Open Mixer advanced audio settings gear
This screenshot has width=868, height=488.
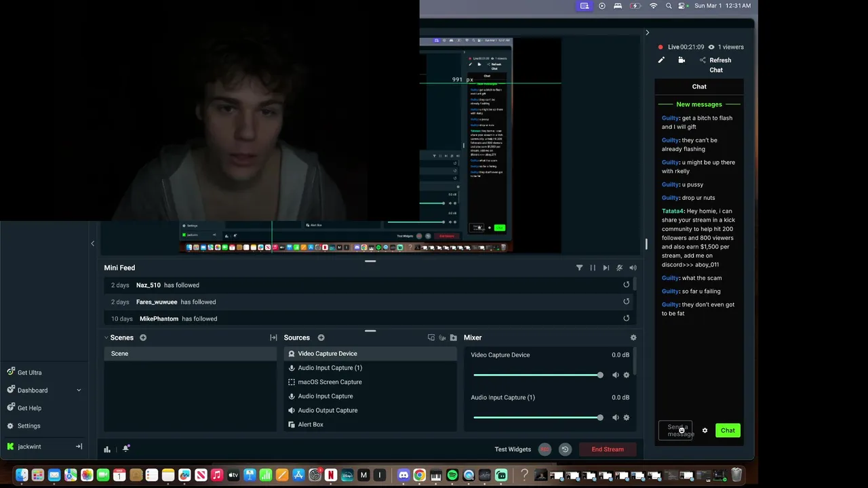[x=633, y=338]
